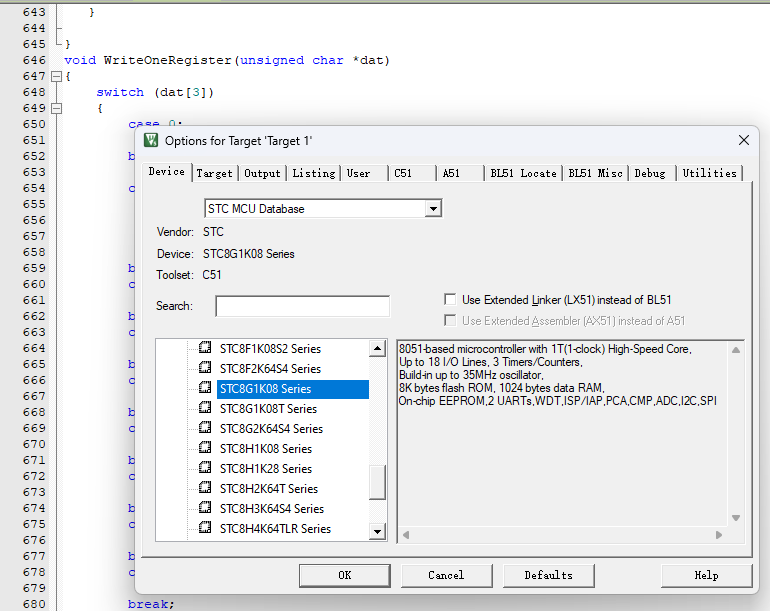The height and width of the screenshot is (611, 770).
Task: Click the Cancel button
Action: pyautogui.click(x=446, y=575)
